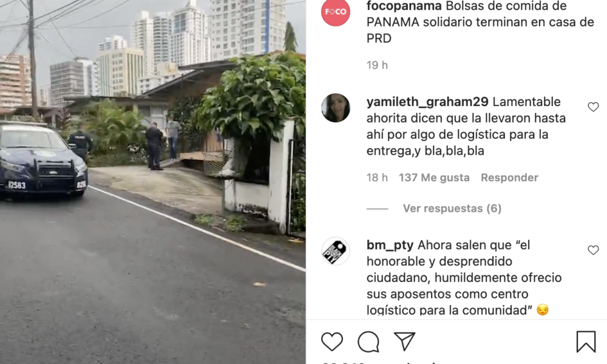Open bm_pty username link

pyautogui.click(x=390, y=245)
